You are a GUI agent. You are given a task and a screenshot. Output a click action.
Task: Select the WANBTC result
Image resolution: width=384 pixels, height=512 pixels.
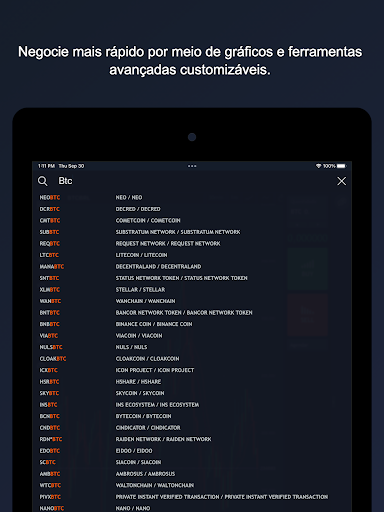(x=50, y=301)
